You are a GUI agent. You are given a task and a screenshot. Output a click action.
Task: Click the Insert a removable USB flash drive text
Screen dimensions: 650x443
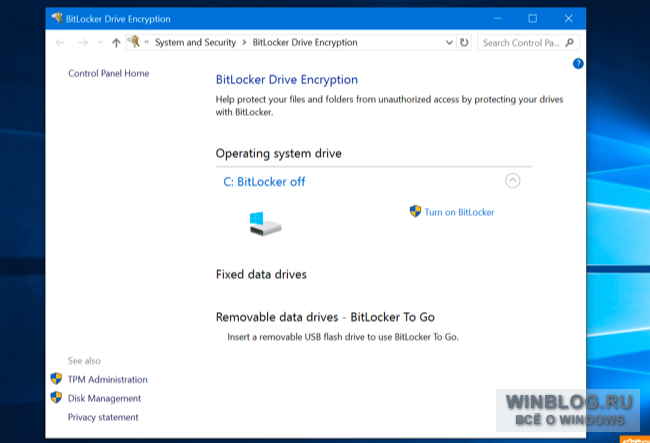[343, 337]
